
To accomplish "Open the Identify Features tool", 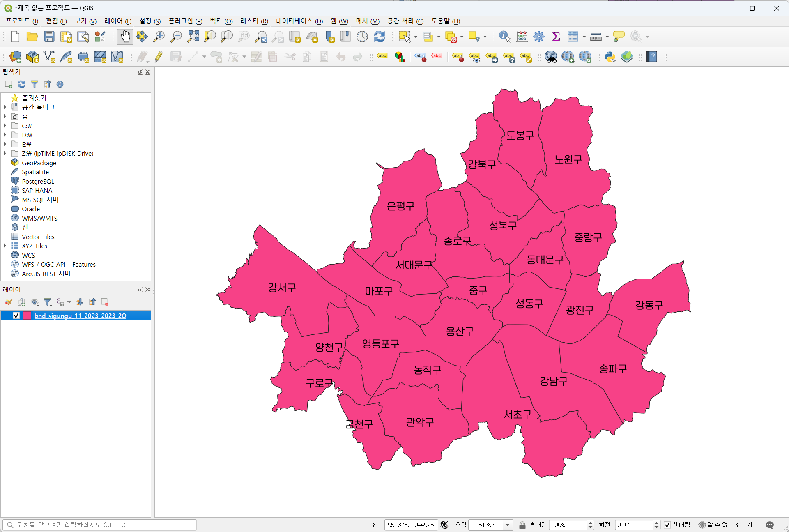I will coord(504,37).
